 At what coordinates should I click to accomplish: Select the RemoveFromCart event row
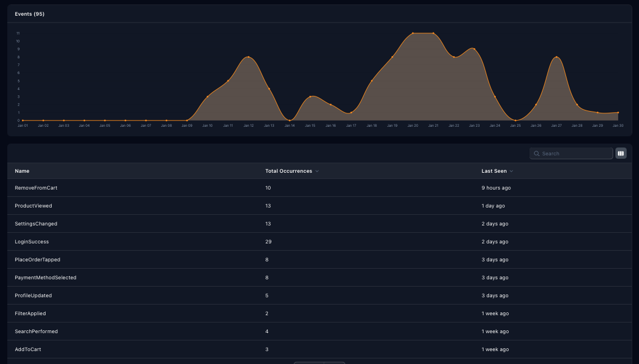[35, 188]
